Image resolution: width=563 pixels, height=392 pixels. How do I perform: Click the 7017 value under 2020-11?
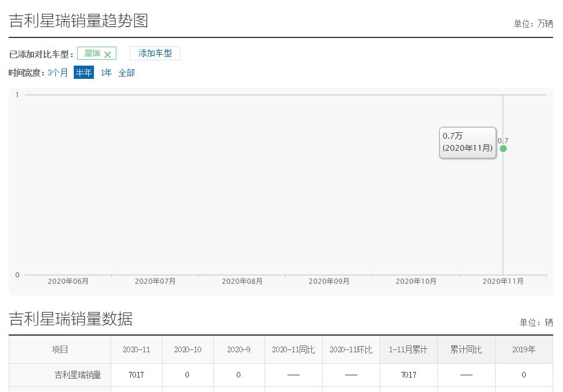click(137, 375)
